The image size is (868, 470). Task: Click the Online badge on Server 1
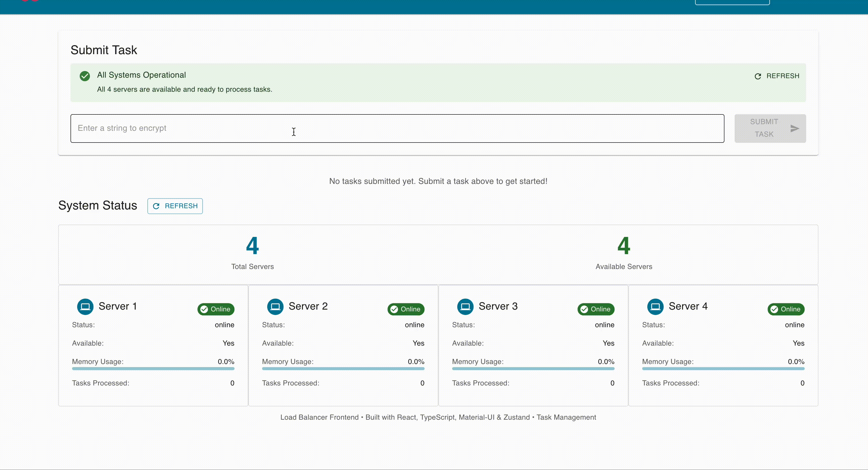(x=216, y=309)
